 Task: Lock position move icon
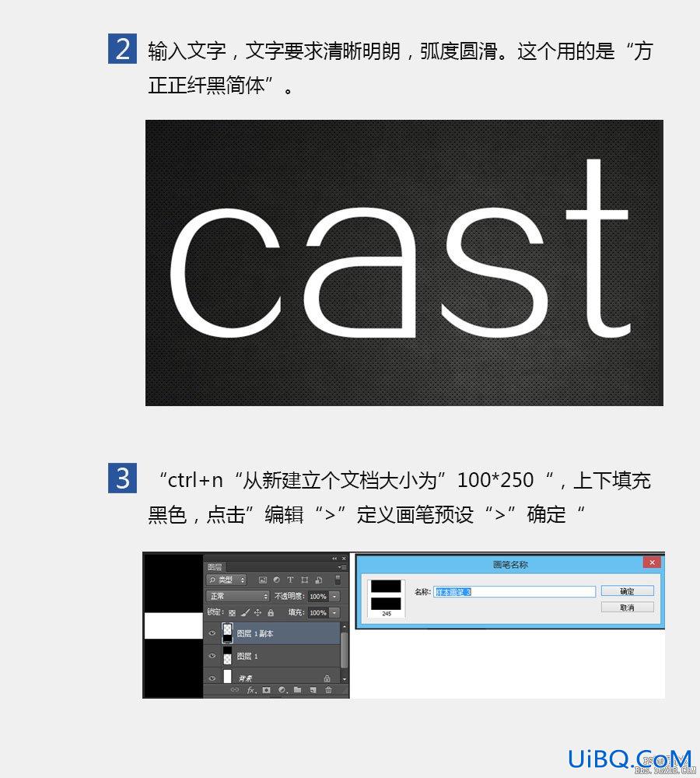coord(257,613)
